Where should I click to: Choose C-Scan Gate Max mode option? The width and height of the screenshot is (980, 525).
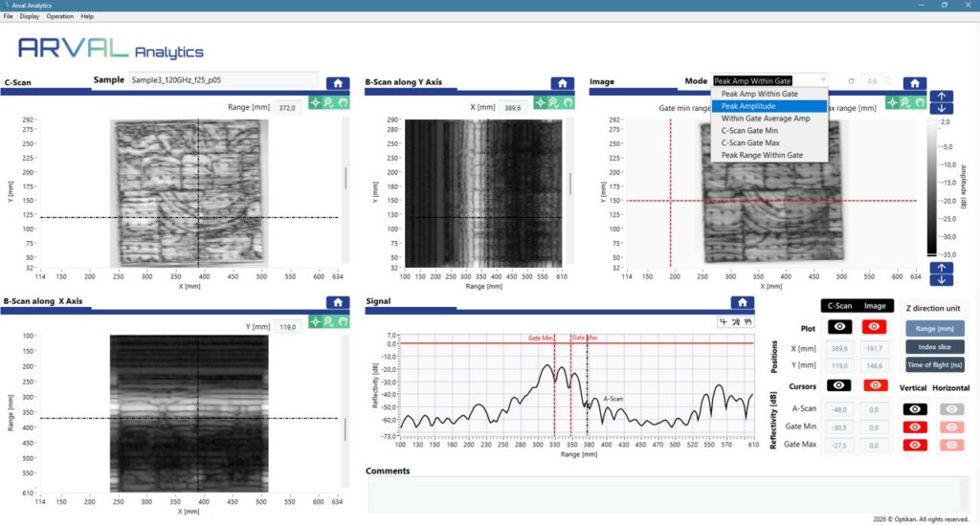[769, 142]
